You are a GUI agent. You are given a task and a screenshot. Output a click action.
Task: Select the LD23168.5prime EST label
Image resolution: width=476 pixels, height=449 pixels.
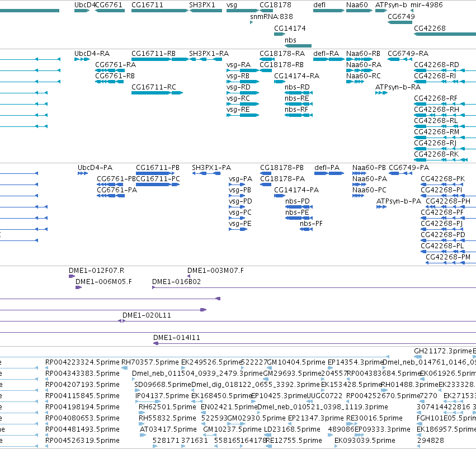292,429
